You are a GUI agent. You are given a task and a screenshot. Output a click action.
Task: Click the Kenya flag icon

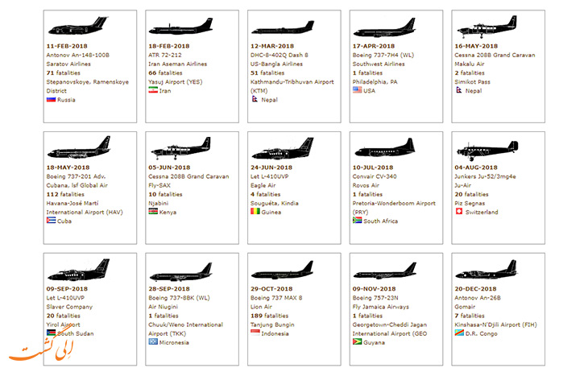(153, 211)
